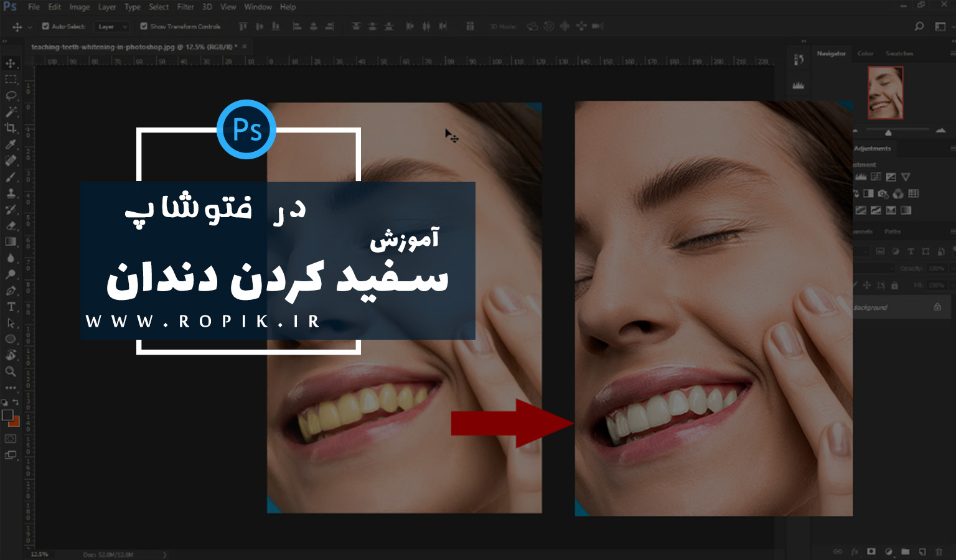Select the Eyedropper tool

tap(11, 144)
